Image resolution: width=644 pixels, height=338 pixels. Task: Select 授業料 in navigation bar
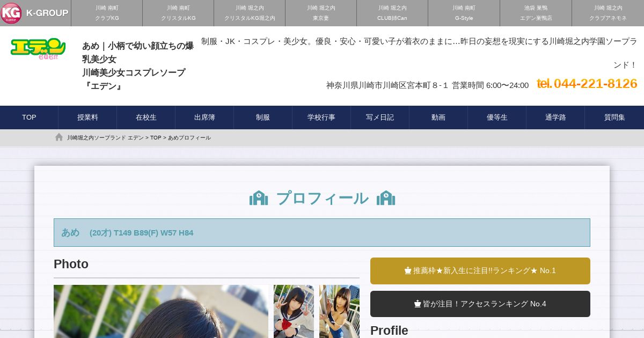tap(87, 117)
